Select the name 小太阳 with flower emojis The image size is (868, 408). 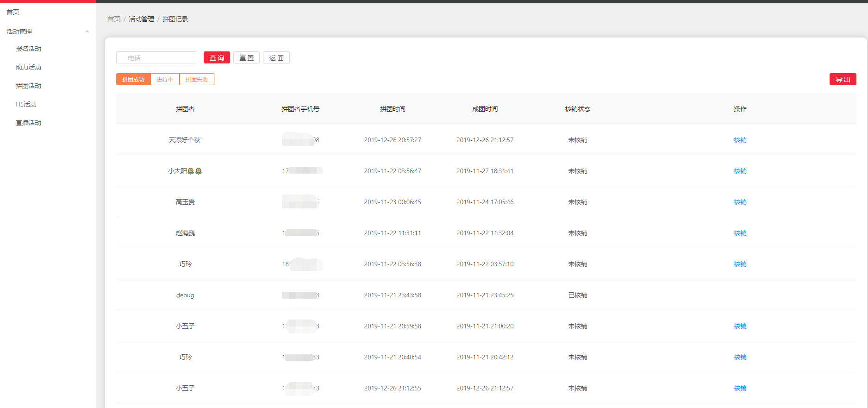(185, 171)
